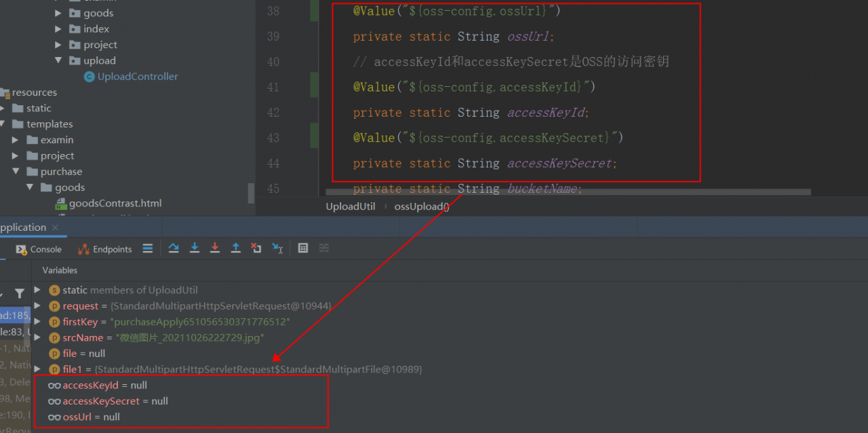Close the Application debug tab
Image resolution: width=868 pixels, height=433 pixels.
pos(56,228)
